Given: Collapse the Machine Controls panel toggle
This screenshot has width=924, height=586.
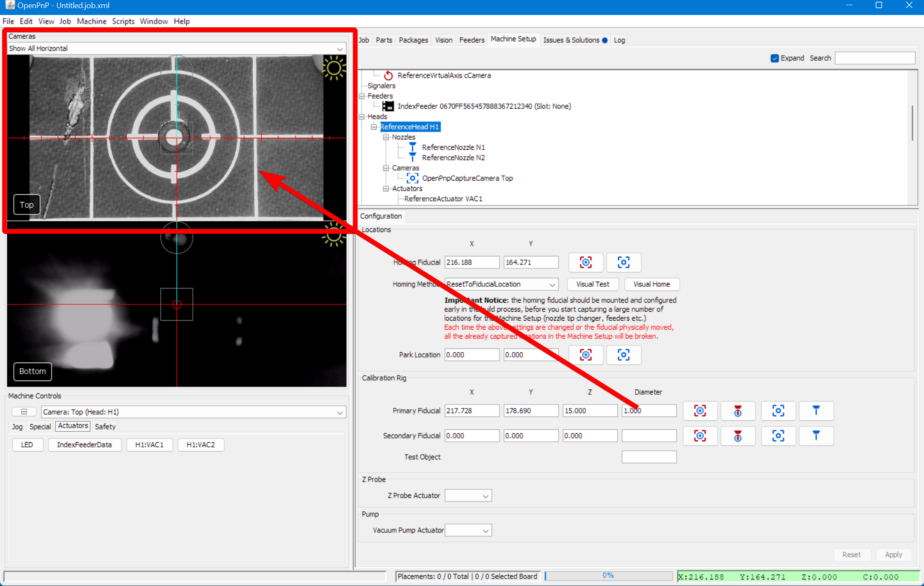Looking at the screenshot, I should (x=24, y=412).
